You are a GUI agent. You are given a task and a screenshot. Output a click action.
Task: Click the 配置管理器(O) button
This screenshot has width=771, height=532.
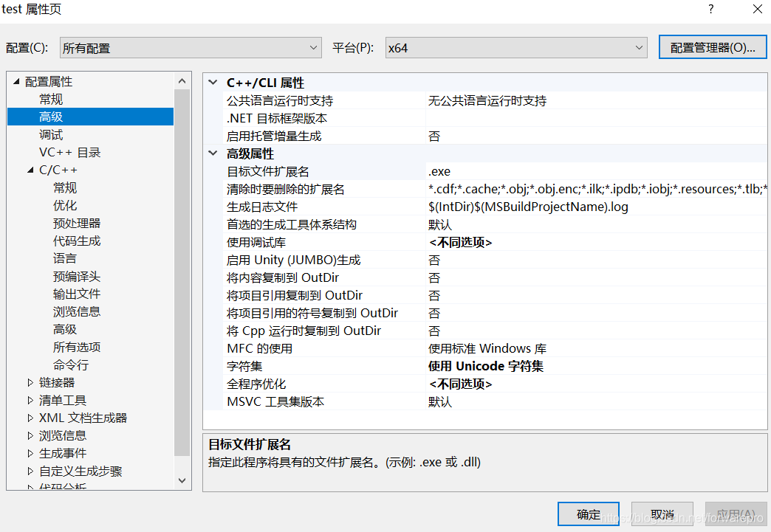point(712,46)
